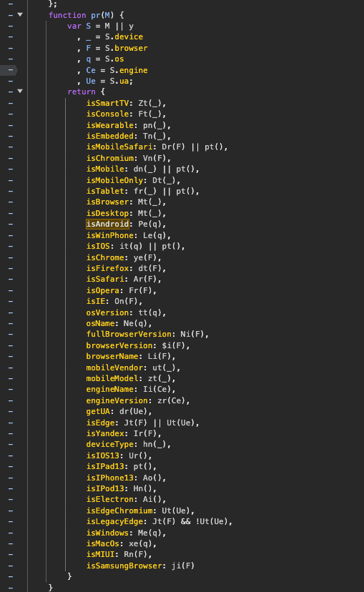Select the highlighted isAndroid property name
The width and height of the screenshot is (364, 592).
tap(107, 224)
